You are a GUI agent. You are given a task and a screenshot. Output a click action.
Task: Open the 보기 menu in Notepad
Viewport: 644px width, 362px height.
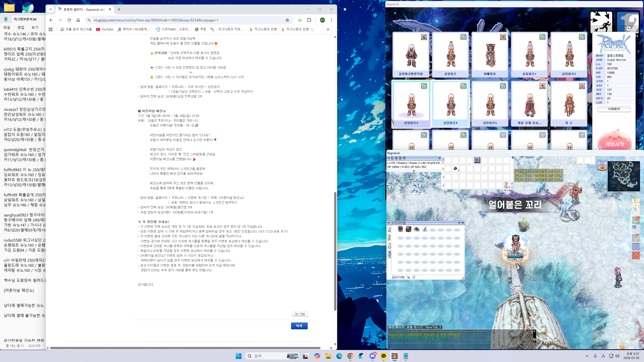(35, 27)
